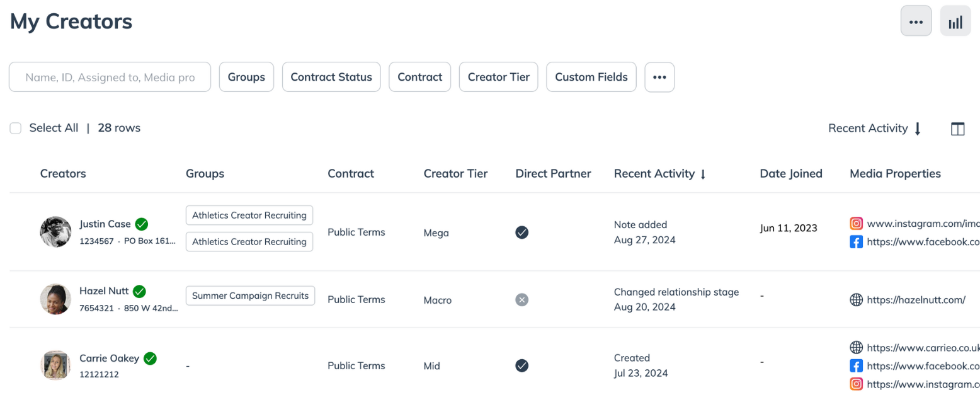Click the Date Joined column header
Screen dimensions: 980x402
[x=790, y=174]
